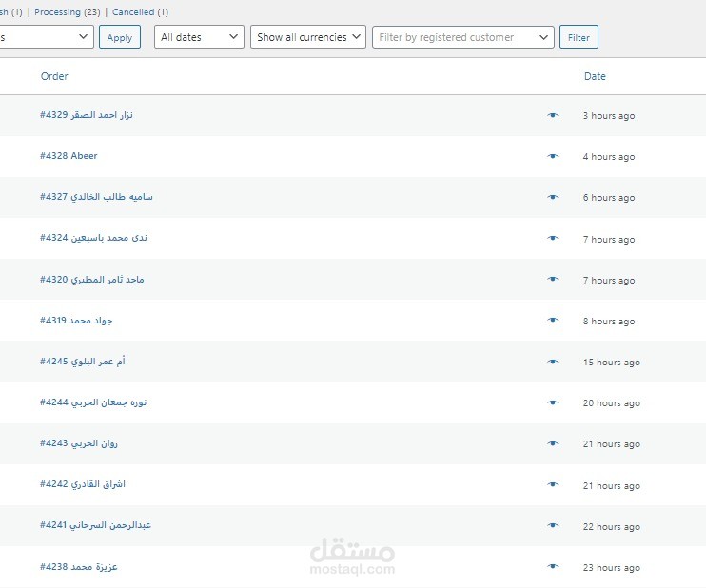Click the eye icon for order #4319
The image size is (706, 588).
point(553,320)
